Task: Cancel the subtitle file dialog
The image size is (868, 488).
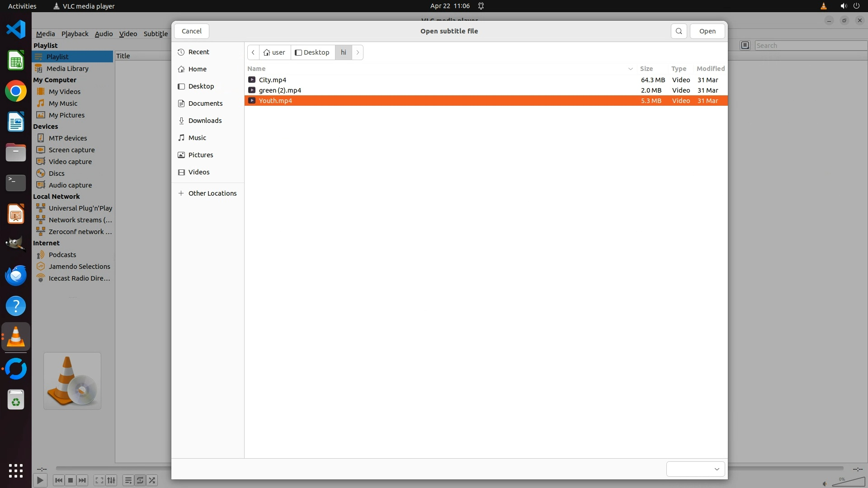Action: tap(192, 31)
